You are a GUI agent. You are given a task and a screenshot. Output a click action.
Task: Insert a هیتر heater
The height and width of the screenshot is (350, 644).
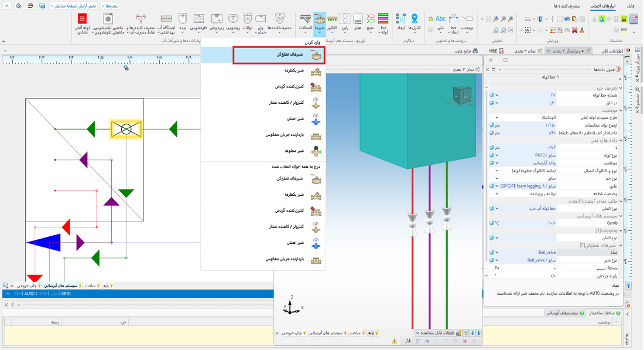tap(358, 22)
